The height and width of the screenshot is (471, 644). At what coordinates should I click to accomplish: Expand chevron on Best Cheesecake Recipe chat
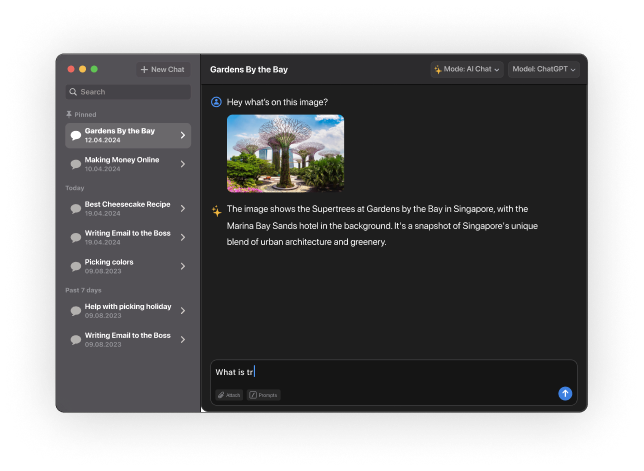[182, 208]
